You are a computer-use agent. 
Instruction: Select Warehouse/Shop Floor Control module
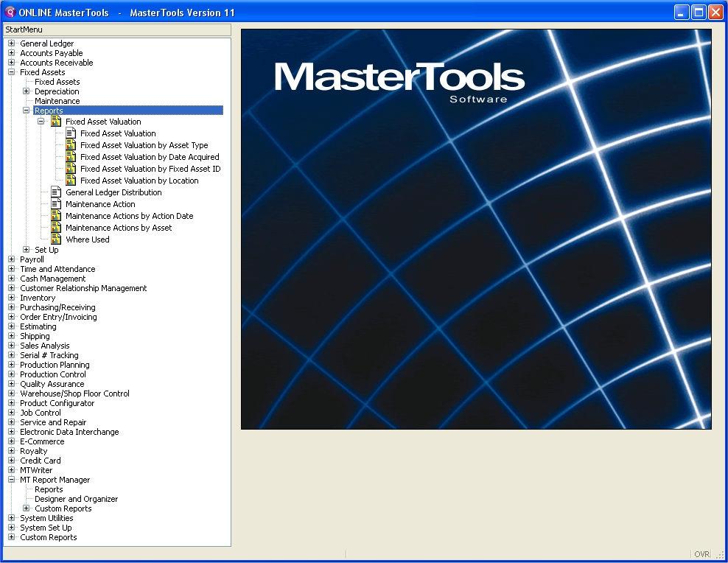tap(74, 394)
